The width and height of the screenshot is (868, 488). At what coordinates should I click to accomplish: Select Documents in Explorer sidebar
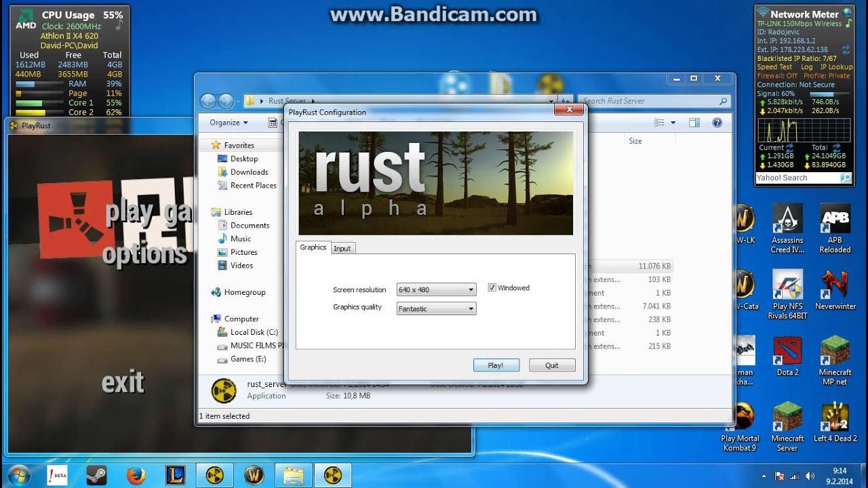[x=250, y=226]
